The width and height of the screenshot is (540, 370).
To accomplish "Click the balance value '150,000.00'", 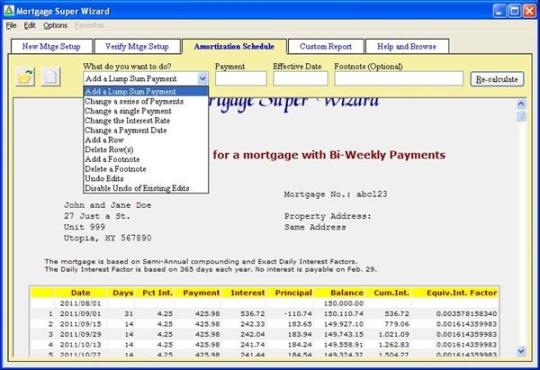I will click(x=343, y=303).
